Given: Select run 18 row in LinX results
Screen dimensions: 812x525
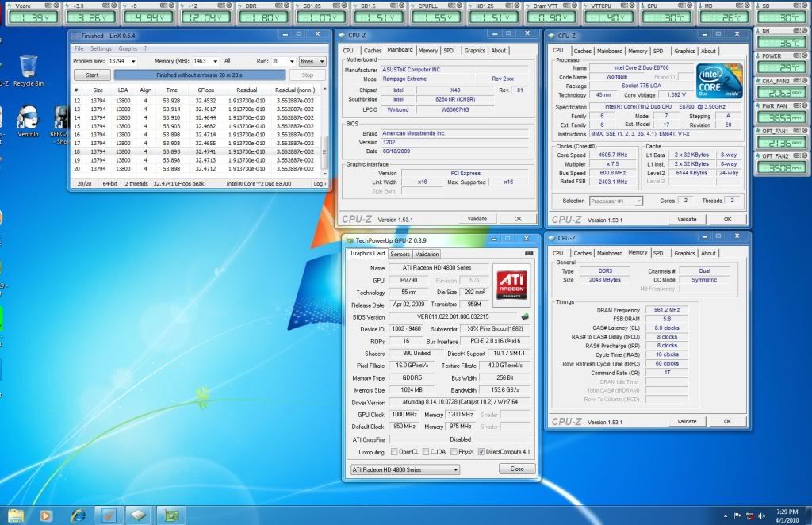Looking at the screenshot, I should pyautogui.click(x=196, y=151).
